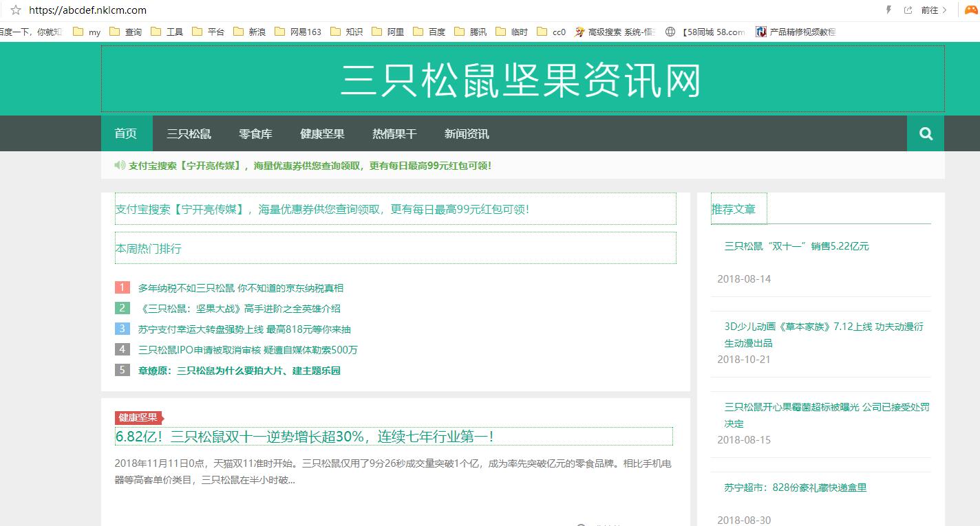Go to the 首页 navigation tab
Image resolution: width=980 pixels, height=526 pixels.
(126, 133)
